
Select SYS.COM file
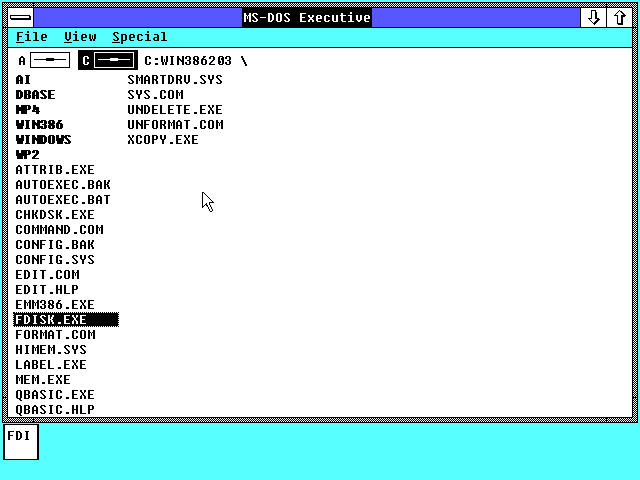point(156,95)
